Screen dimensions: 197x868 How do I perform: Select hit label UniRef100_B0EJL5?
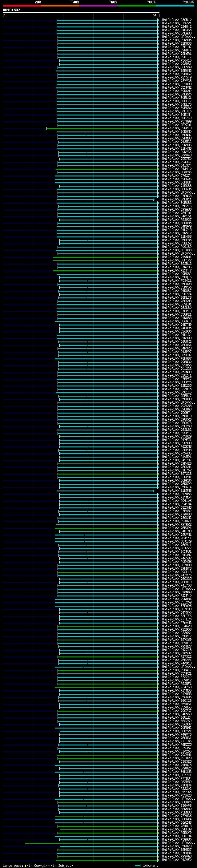(176, 111)
